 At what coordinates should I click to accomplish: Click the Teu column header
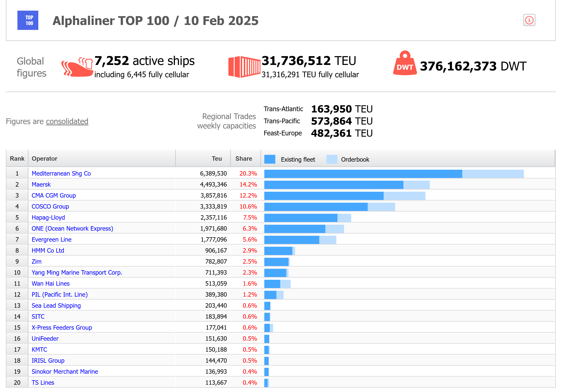click(216, 159)
